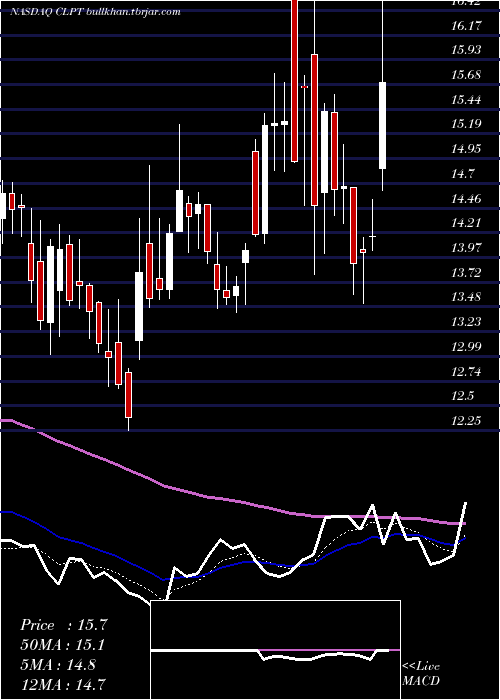Click the 15.44 price axis label
500x700 pixels.
pos(466,99)
